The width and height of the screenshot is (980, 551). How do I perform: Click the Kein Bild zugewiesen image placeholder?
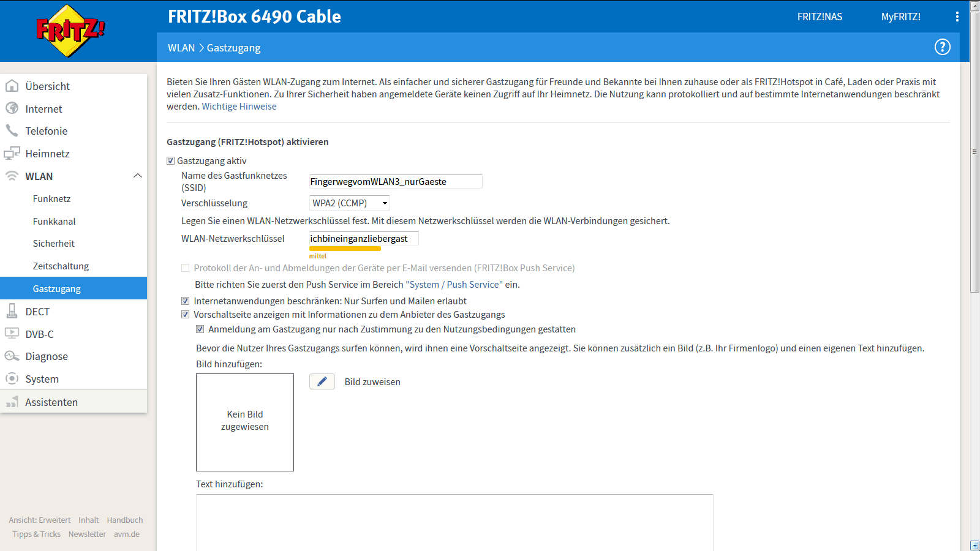tap(245, 422)
